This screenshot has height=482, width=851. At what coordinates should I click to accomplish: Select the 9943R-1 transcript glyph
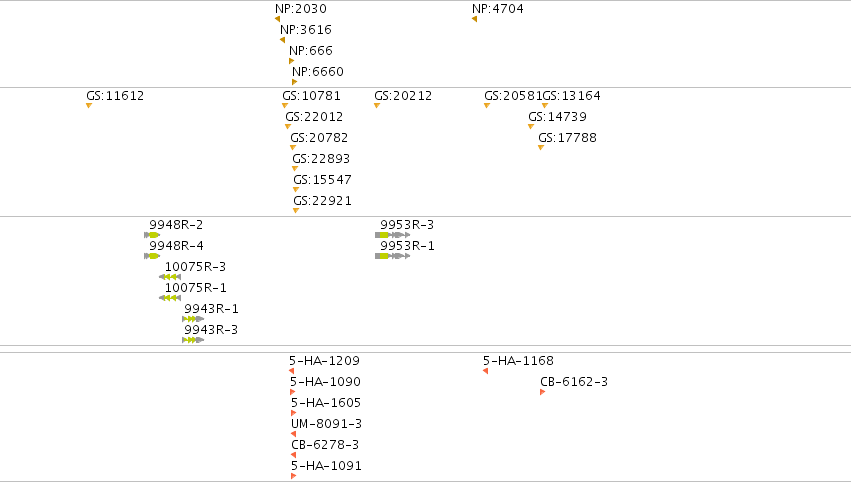(193, 319)
